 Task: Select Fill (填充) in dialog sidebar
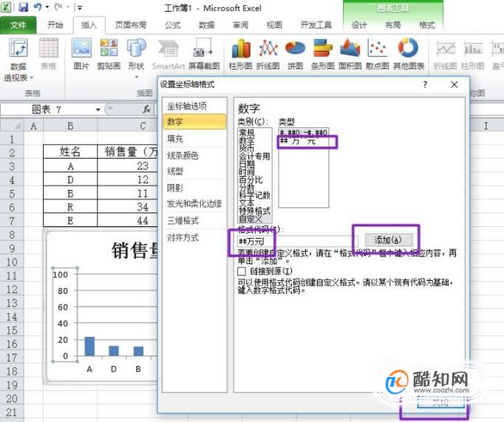coord(195,138)
